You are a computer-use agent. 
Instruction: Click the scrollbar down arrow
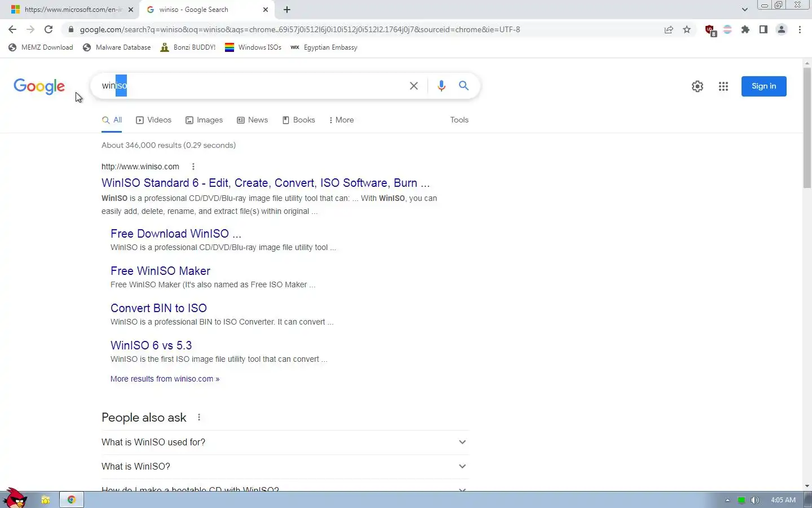(807, 486)
